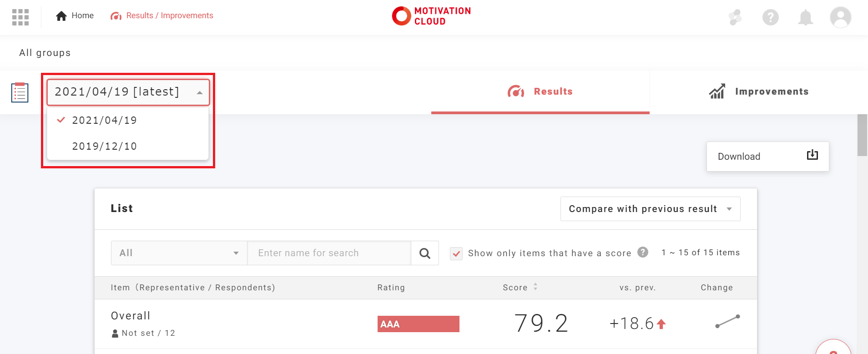Select the 2021/04/19 date option

105,121
